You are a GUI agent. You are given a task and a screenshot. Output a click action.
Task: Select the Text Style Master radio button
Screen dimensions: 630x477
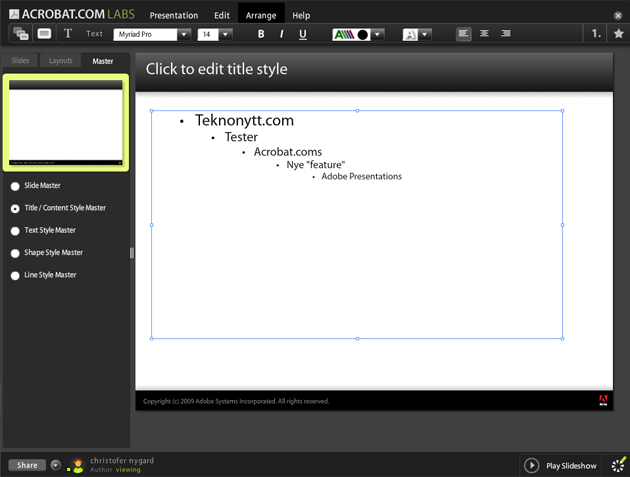(x=15, y=231)
